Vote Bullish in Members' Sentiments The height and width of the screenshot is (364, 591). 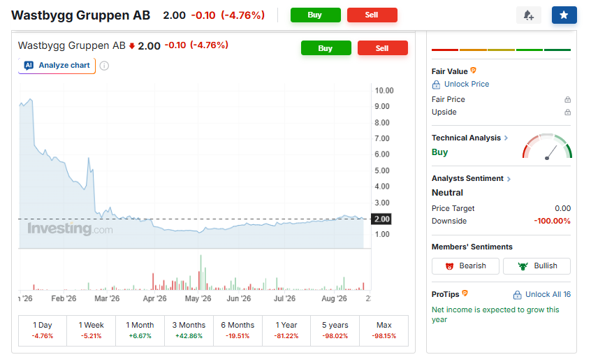tap(537, 266)
